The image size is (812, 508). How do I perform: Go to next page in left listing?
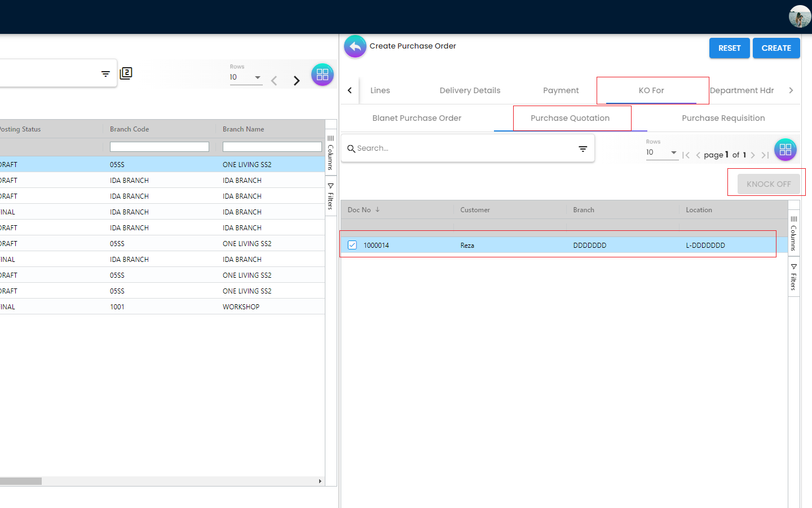coord(297,81)
